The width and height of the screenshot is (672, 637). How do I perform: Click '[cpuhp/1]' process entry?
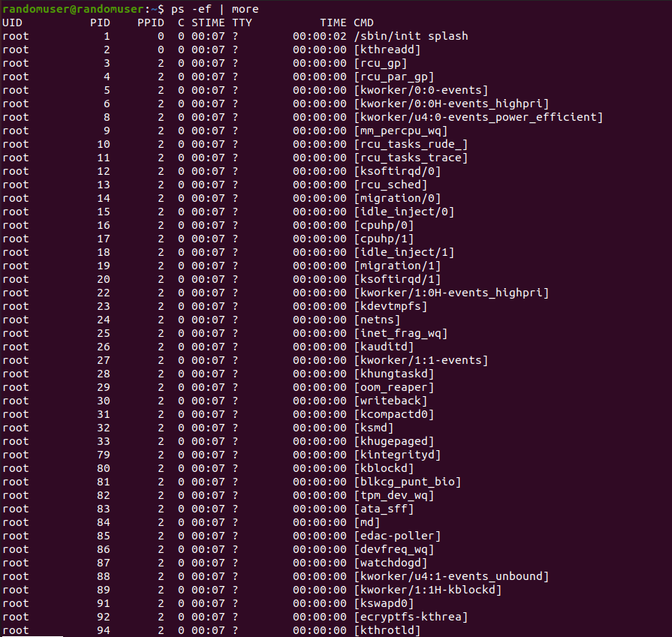[384, 239]
